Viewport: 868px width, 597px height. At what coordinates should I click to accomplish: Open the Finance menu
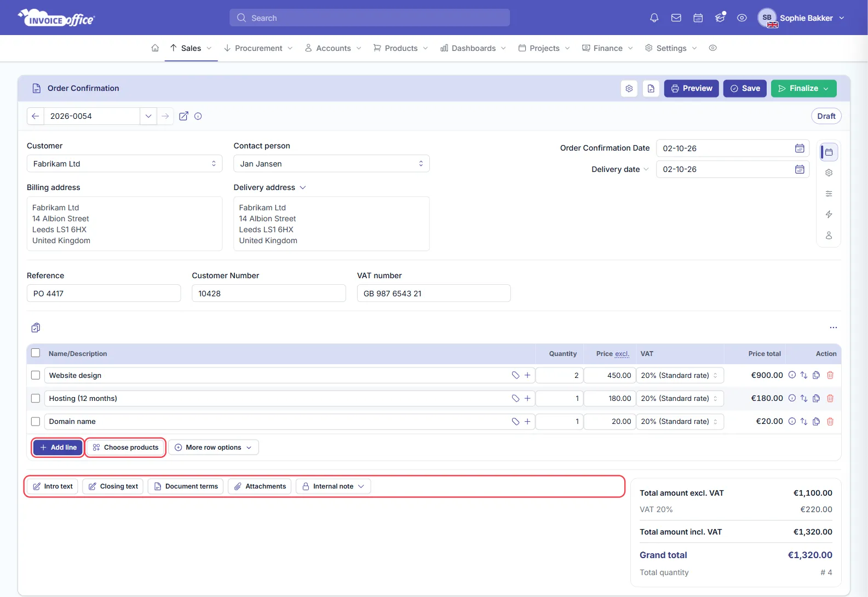[608, 48]
